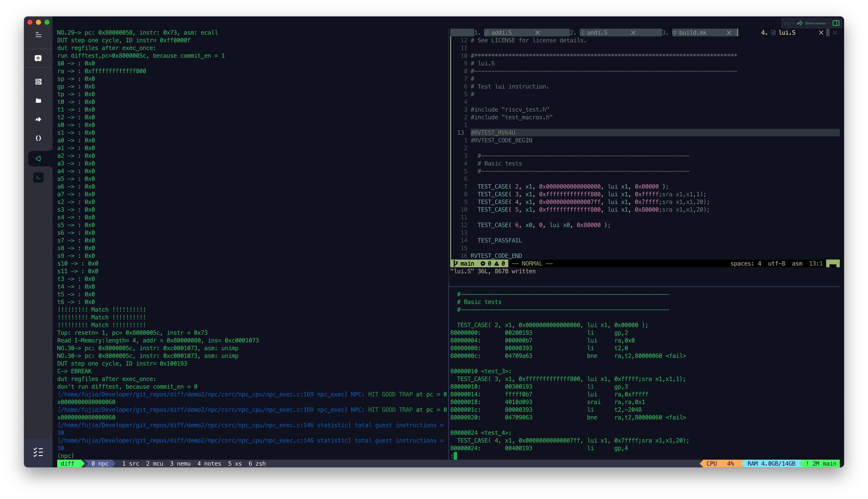This screenshot has height=499, width=868.
Task: Click the C-> EBREAK line
Action: pos(74,371)
